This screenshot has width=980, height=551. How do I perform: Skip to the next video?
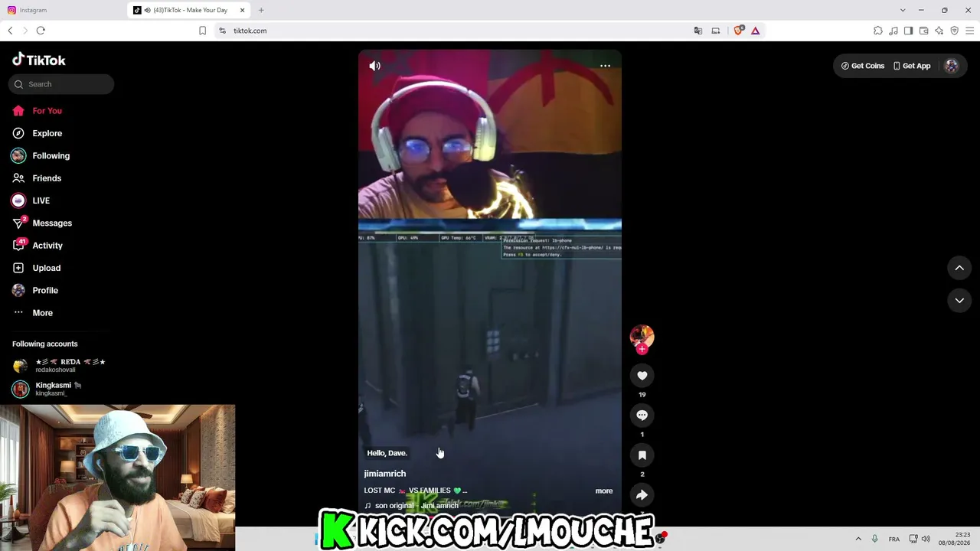click(959, 301)
